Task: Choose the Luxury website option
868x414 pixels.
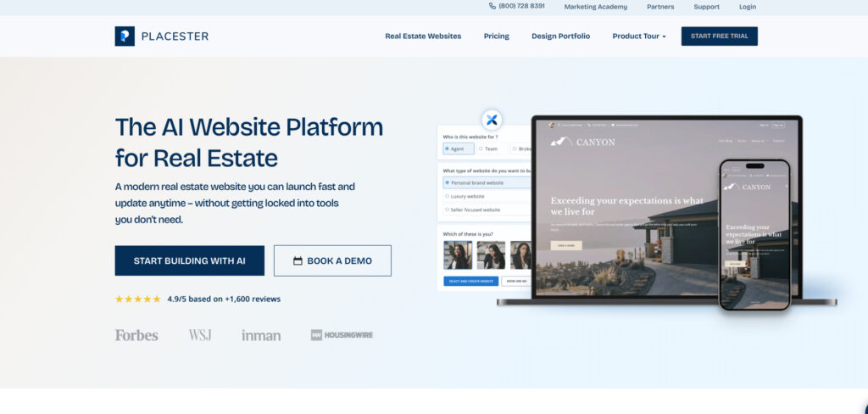Action: click(x=487, y=196)
